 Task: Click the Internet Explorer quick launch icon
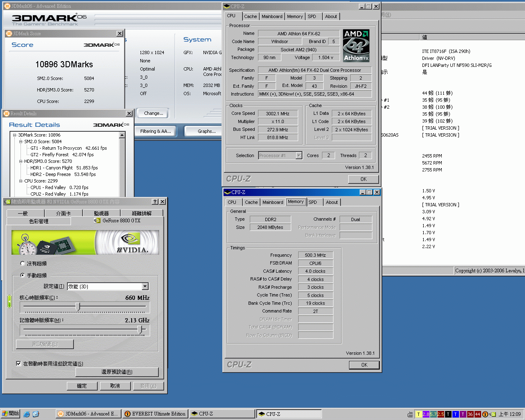tap(27, 414)
